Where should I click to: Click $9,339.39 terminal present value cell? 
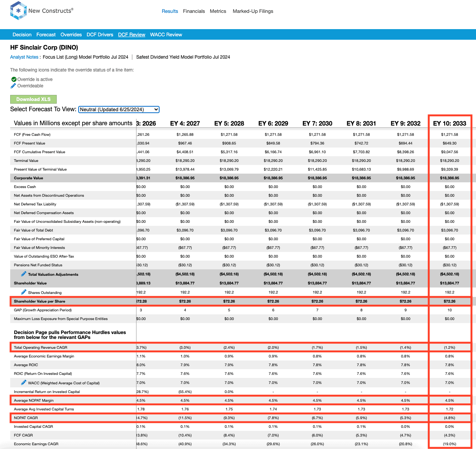(x=450, y=169)
